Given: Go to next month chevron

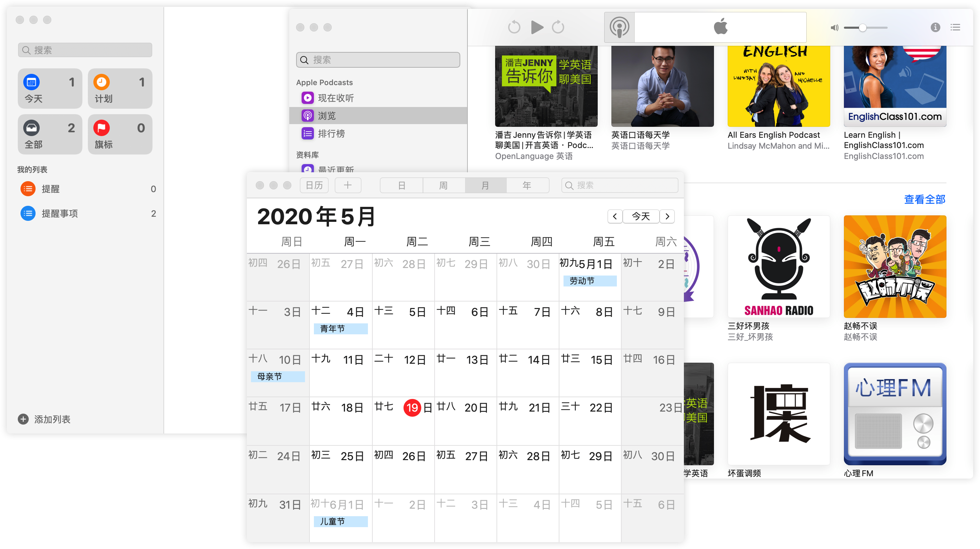Looking at the screenshot, I should click(x=667, y=216).
